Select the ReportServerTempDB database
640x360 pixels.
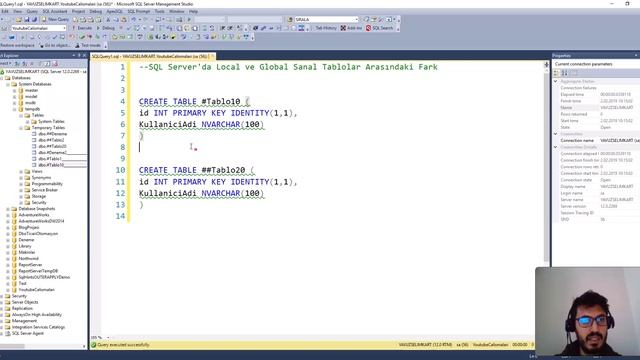[38, 271]
